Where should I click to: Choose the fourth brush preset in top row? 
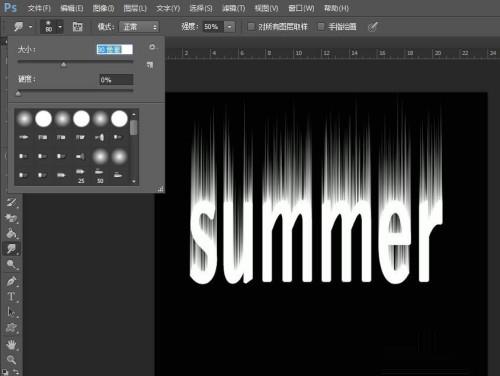click(81, 119)
